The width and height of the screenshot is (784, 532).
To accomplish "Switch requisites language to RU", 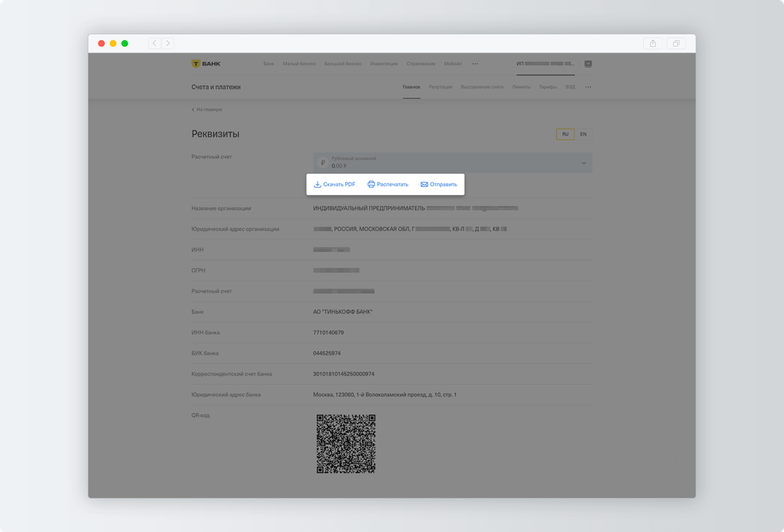I will (x=565, y=134).
